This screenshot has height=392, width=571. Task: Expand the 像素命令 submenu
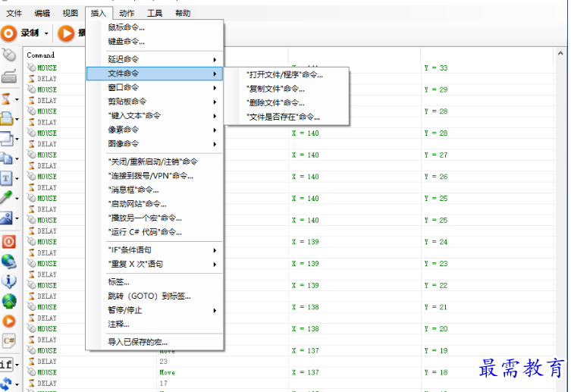coord(155,130)
